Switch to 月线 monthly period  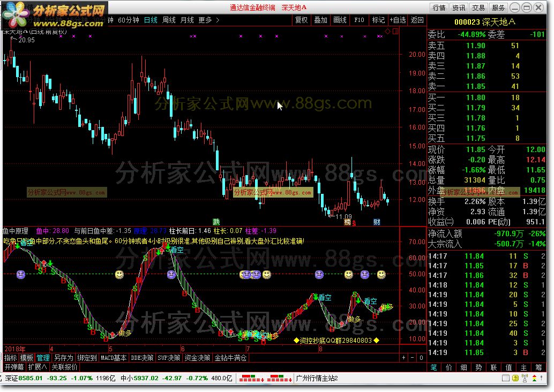(187, 20)
